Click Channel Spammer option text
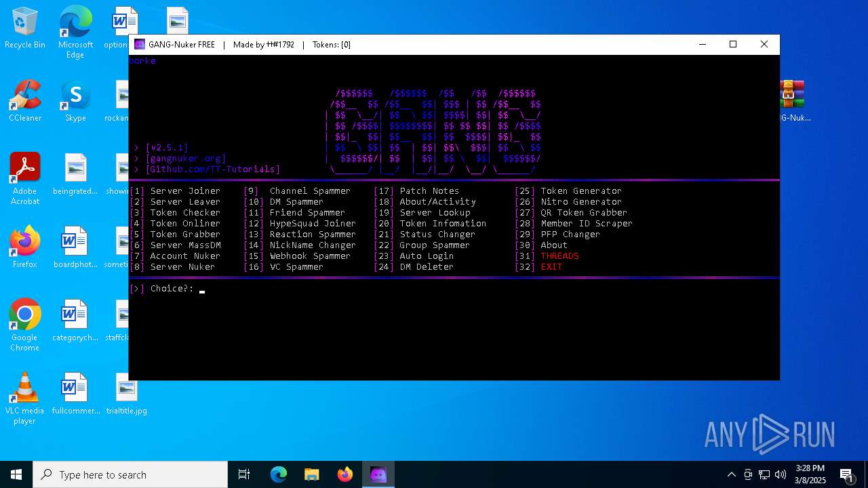 (x=310, y=191)
